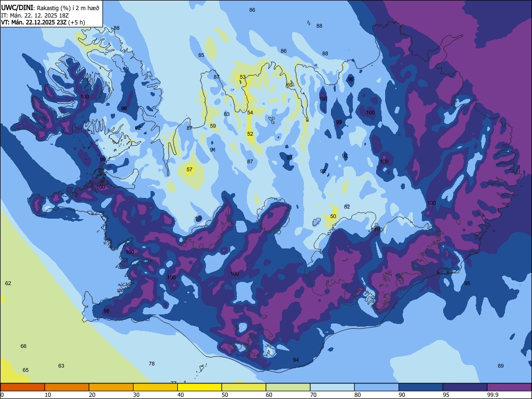
Task: Click the VT valid time line 23Z
Action: [x=43, y=22]
